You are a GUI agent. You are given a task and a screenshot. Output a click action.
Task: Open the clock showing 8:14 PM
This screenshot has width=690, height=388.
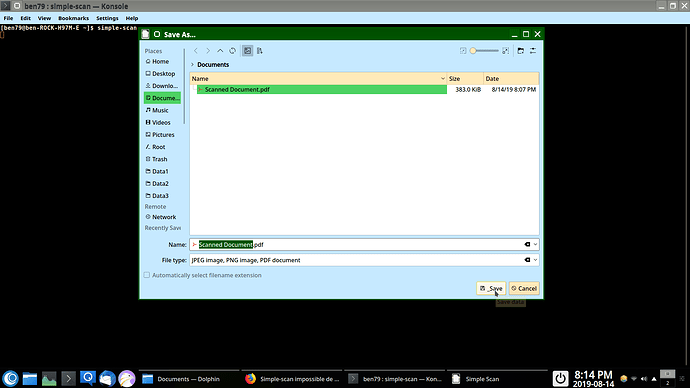593,379
